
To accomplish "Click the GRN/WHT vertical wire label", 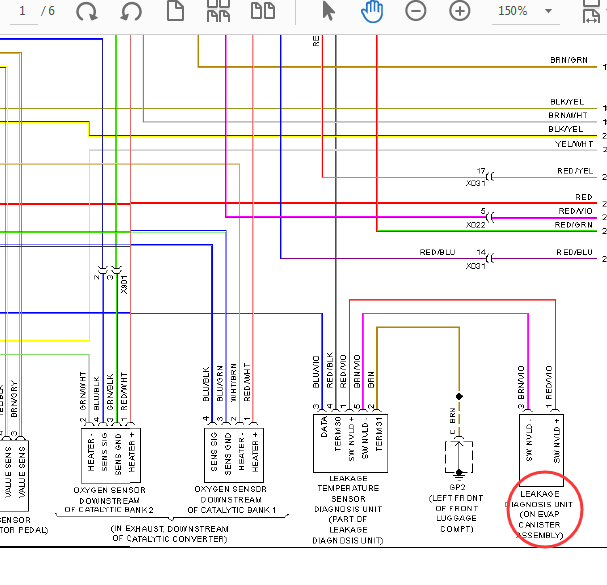I will [x=82, y=391].
